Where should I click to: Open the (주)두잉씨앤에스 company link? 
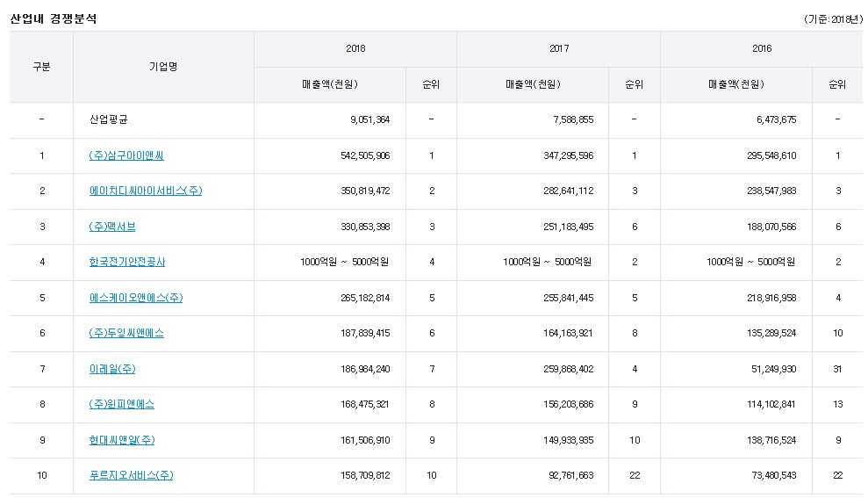pos(126,333)
